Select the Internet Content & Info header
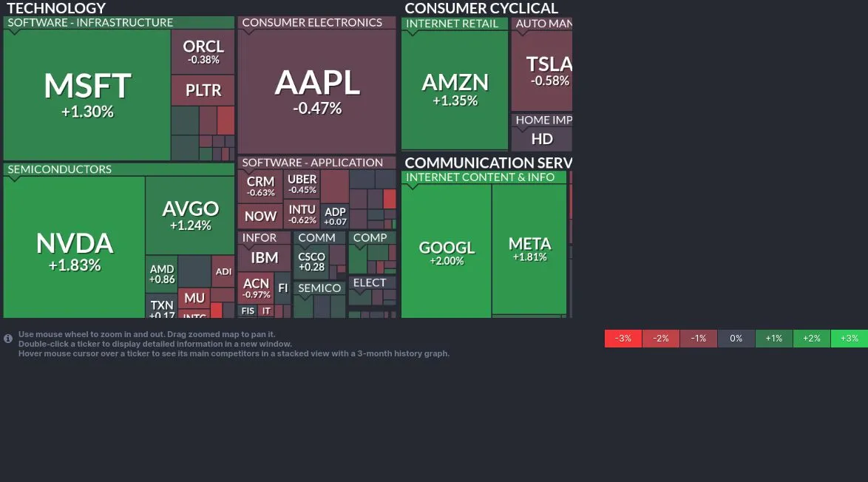The height and width of the screenshot is (482, 868). coord(480,177)
